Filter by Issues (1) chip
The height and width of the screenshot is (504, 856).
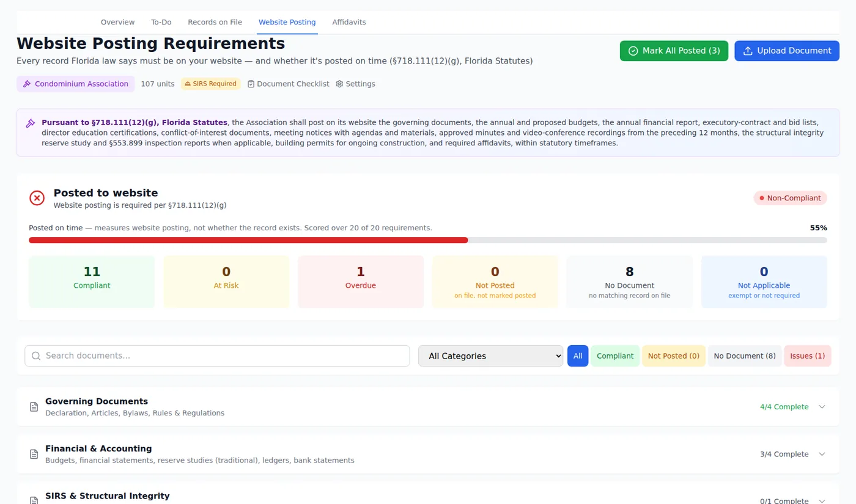808,356
